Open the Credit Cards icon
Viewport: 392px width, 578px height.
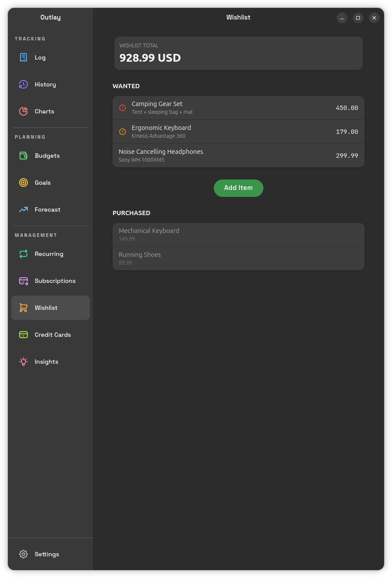[x=23, y=335]
